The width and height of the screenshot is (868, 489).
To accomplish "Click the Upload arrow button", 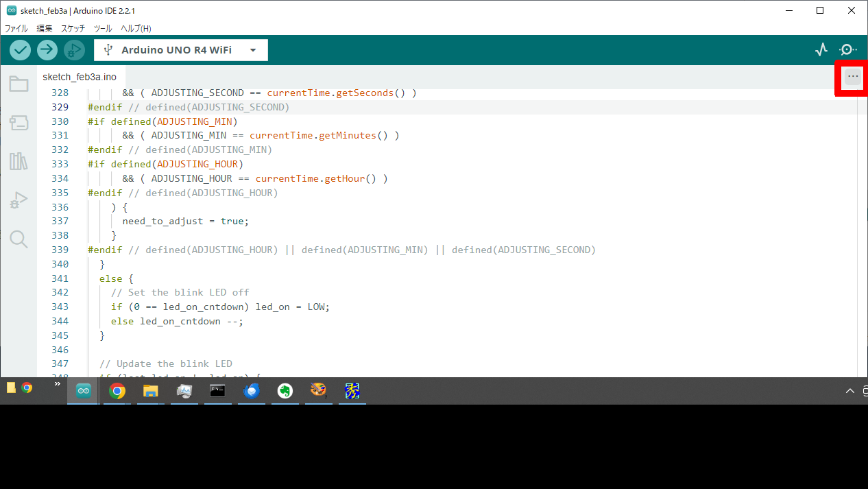I will click(x=47, y=49).
